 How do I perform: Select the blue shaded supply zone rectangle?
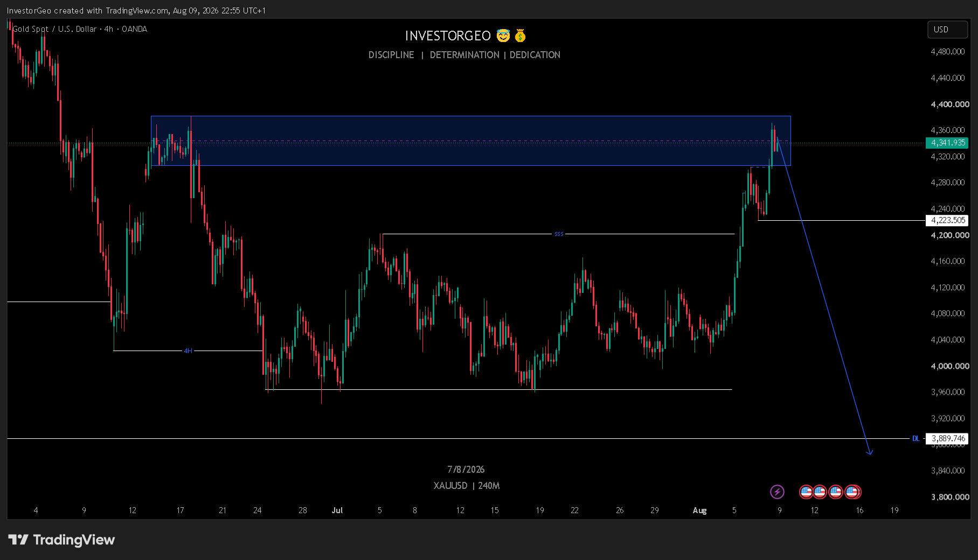click(x=470, y=141)
